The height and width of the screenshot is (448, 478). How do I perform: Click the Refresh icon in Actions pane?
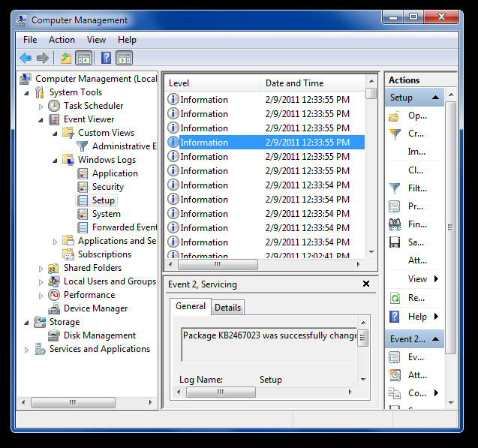[x=395, y=298]
